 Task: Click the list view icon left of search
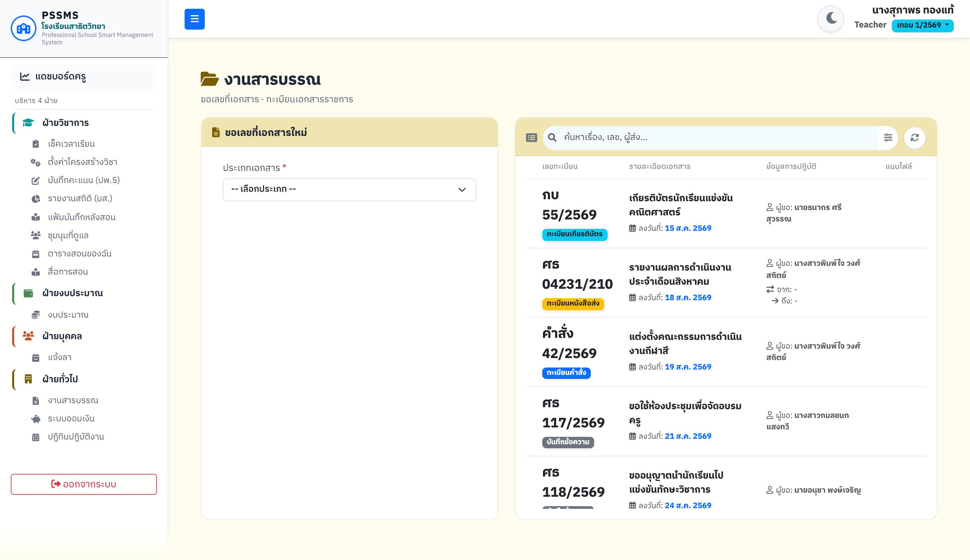coord(531,137)
